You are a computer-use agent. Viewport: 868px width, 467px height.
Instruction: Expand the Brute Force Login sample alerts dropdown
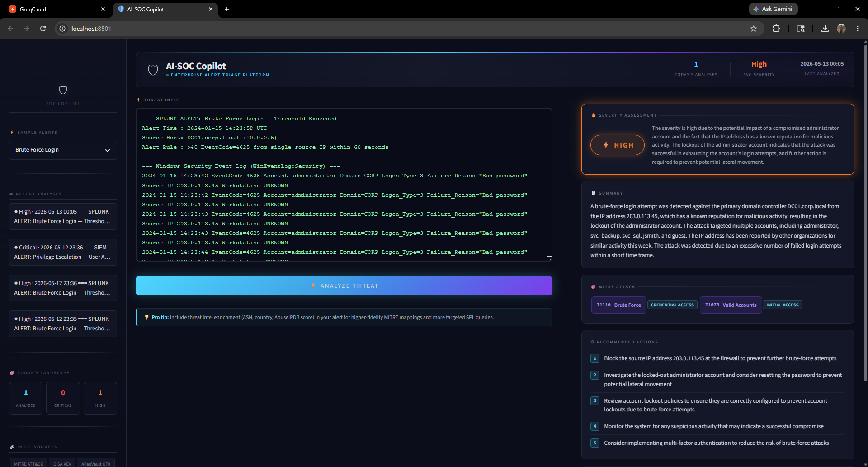click(x=63, y=150)
